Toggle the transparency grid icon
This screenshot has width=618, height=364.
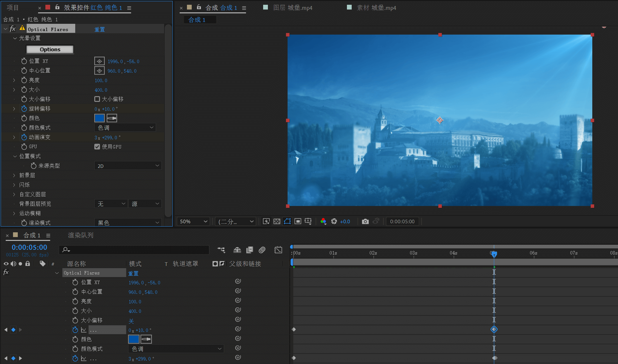pos(277,221)
